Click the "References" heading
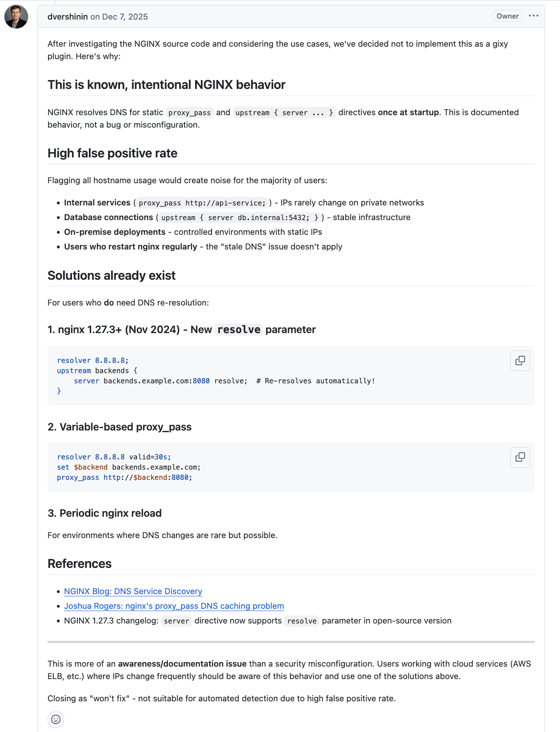 (x=80, y=564)
